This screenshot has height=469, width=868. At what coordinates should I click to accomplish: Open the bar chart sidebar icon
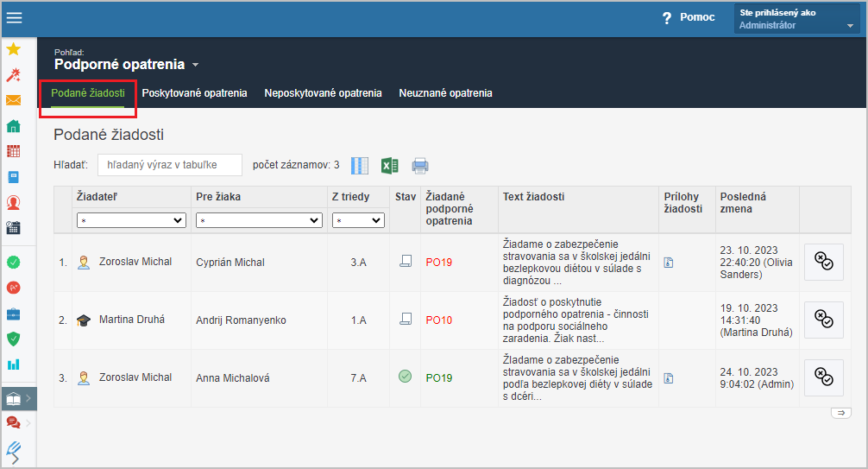click(x=13, y=364)
